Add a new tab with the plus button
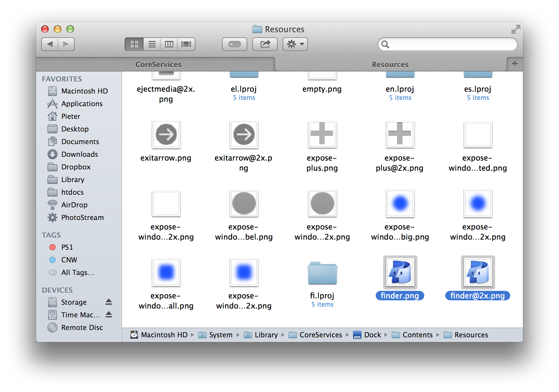Viewport: 559px width, 392px height. 515,64
